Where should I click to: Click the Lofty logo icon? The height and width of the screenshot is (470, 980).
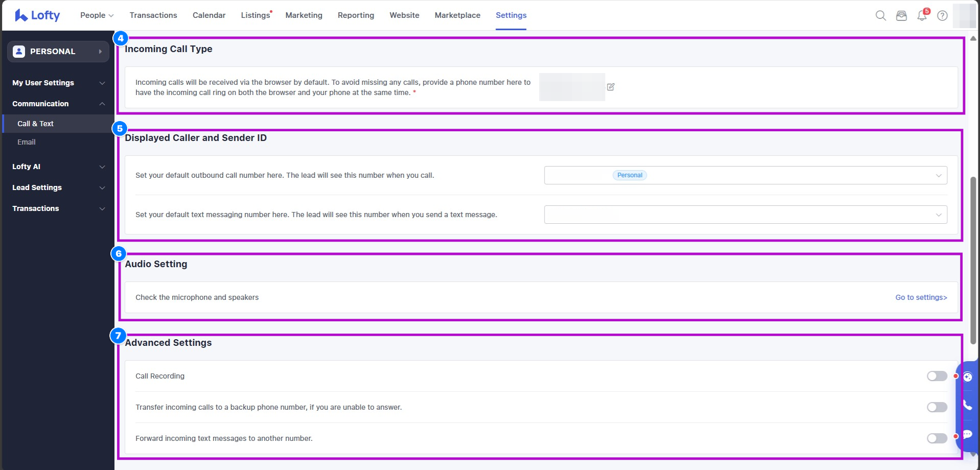21,15
